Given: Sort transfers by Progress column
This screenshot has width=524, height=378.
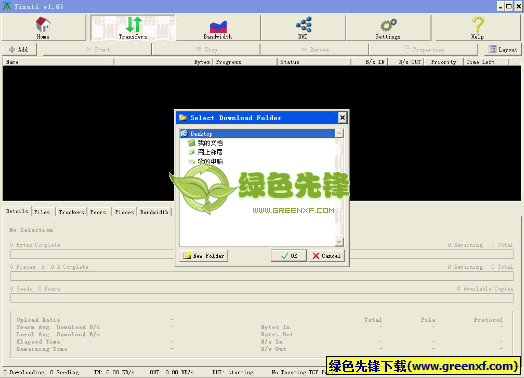Looking at the screenshot, I should tap(245, 62).
